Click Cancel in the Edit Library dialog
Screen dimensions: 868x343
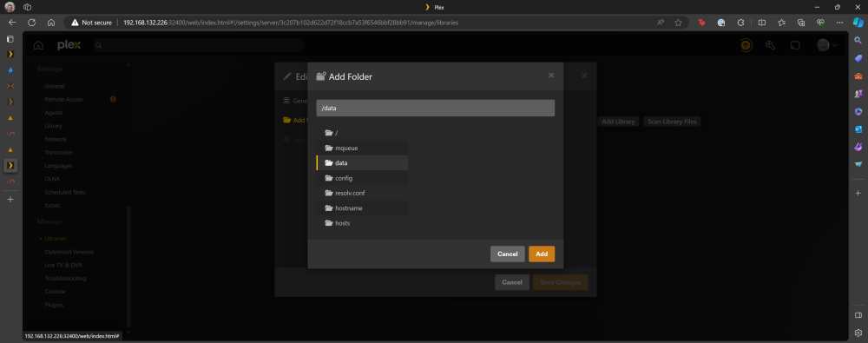512,282
